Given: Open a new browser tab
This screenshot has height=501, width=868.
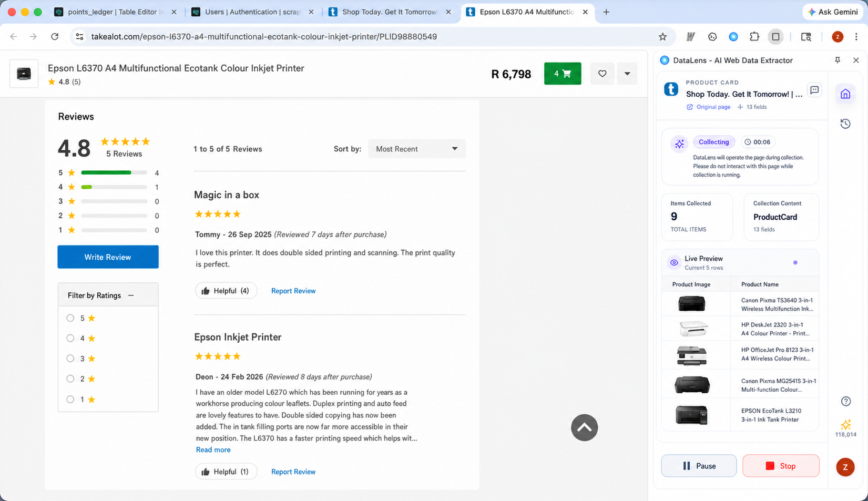Looking at the screenshot, I should point(606,12).
